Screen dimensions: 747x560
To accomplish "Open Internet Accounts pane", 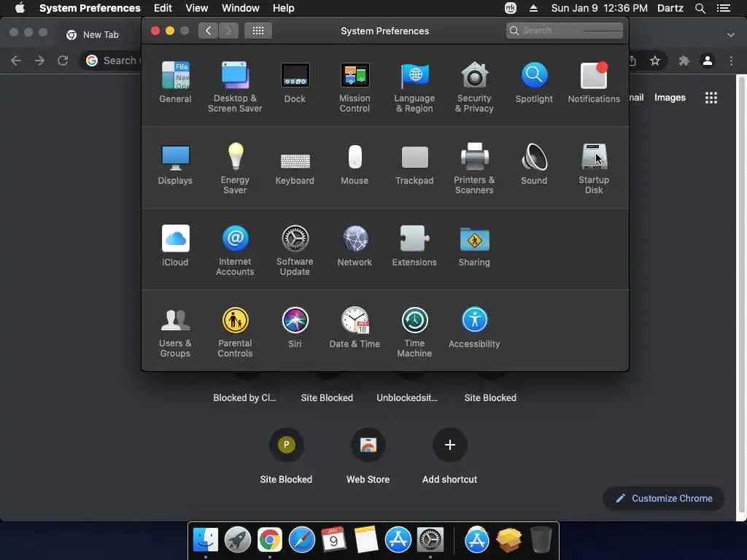I will 235,250.
